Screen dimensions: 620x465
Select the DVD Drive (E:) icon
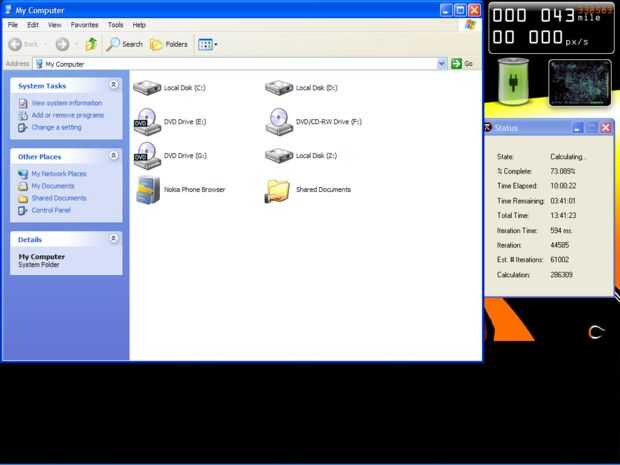(147, 122)
